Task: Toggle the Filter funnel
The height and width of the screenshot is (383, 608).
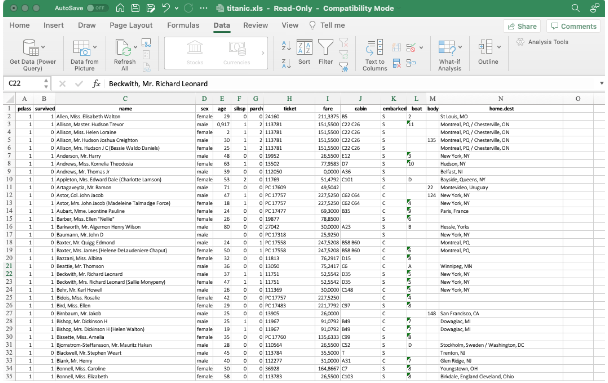Action: click(325, 52)
